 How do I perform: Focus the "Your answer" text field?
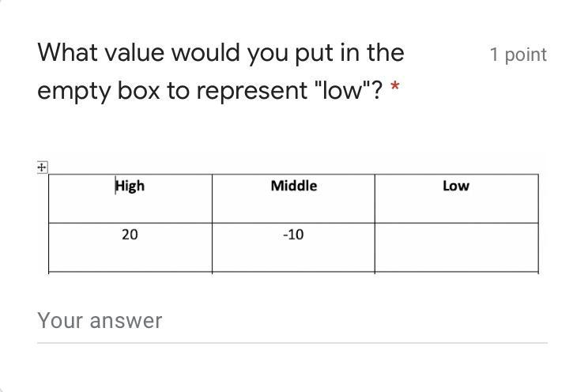tap(292, 321)
